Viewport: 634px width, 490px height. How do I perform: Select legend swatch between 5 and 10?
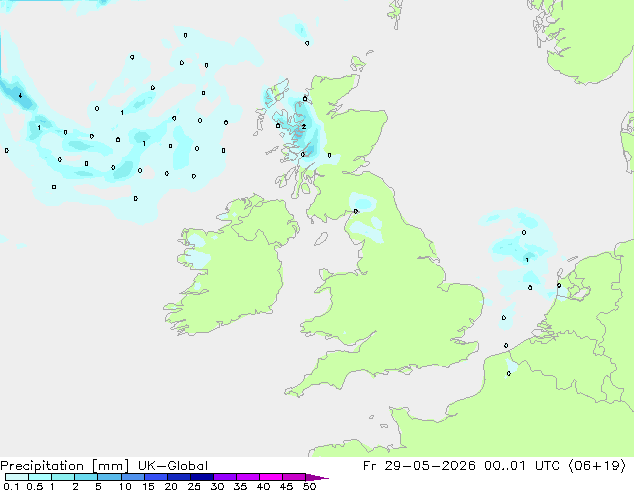click(109, 477)
